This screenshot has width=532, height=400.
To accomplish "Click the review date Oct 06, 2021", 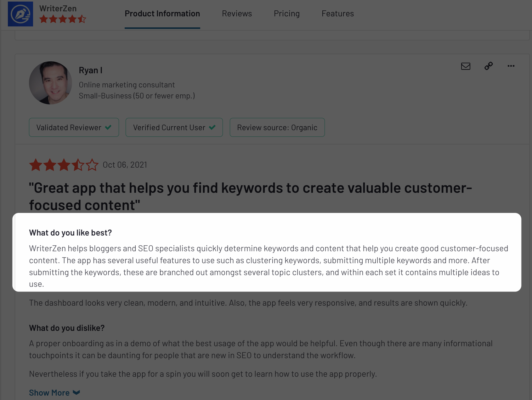I will click(x=125, y=165).
